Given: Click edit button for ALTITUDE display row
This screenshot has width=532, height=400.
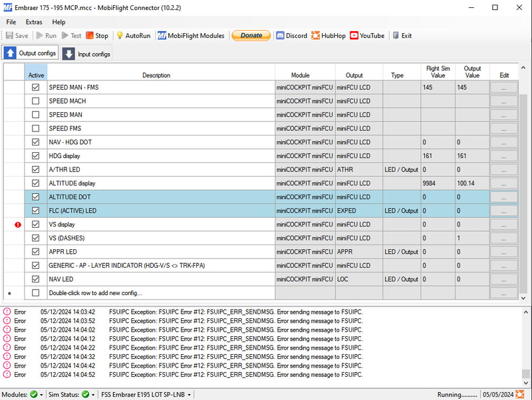Looking at the screenshot, I should tap(503, 183).
